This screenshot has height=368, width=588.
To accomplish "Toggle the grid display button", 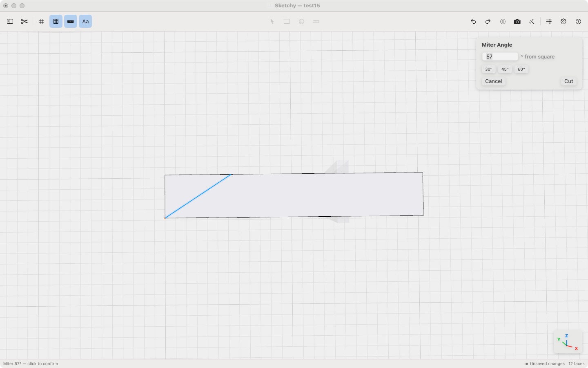I will coord(56,22).
